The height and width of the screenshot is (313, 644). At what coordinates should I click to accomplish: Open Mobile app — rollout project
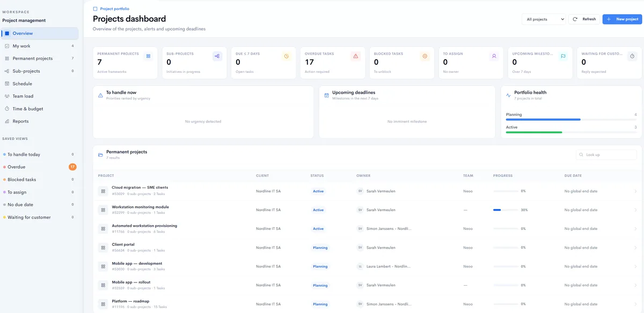(131, 282)
